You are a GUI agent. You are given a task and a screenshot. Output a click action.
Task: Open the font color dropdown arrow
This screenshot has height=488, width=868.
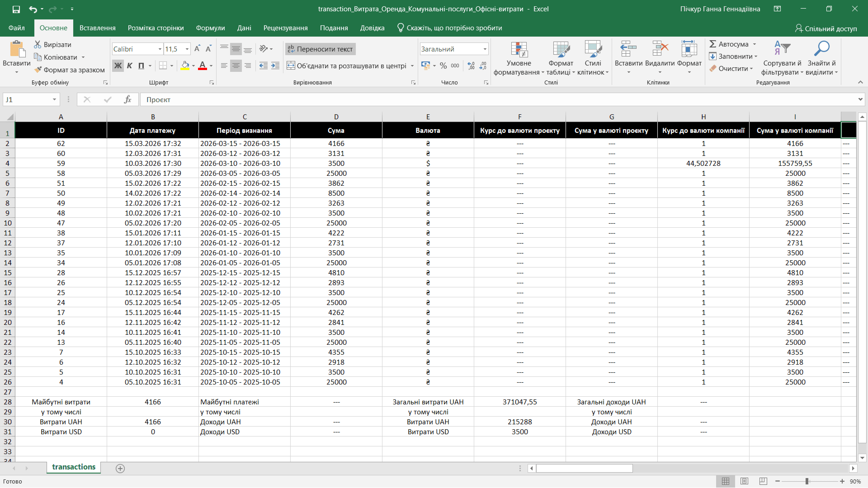click(x=211, y=66)
